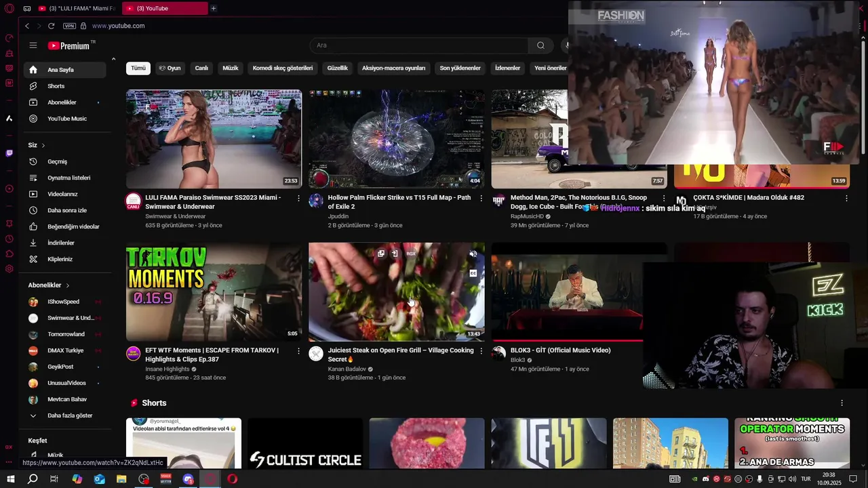Expand the Abonelikler section header
This screenshot has width=868, height=488.
click(49, 285)
